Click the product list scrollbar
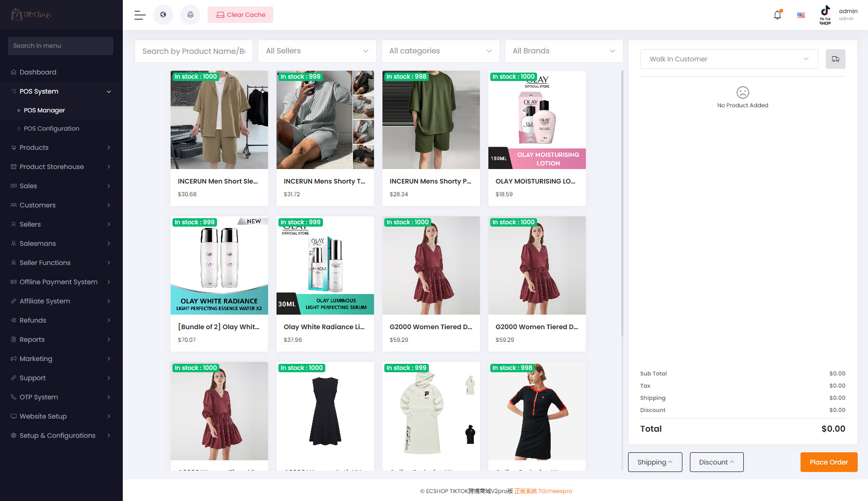Screen dimensions: 868x501 click(622, 204)
